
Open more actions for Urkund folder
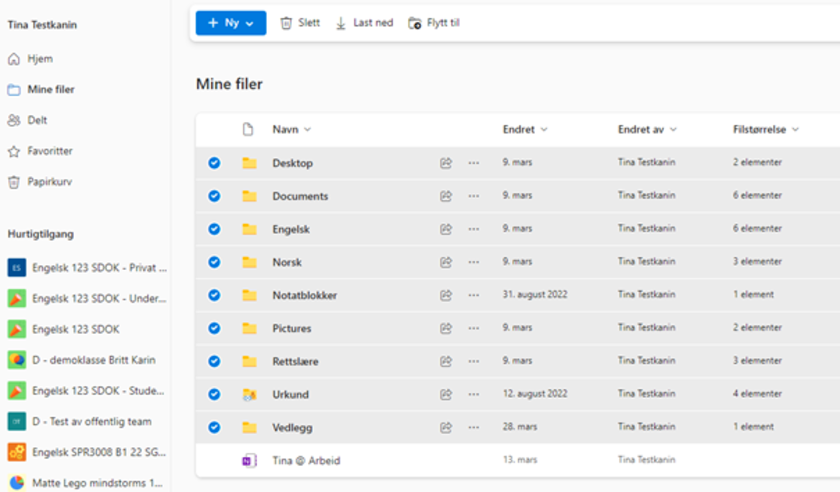click(474, 394)
